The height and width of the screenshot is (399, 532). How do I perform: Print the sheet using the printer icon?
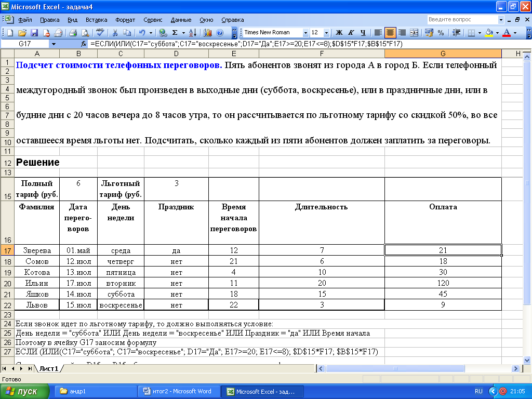click(x=73, y=33)
